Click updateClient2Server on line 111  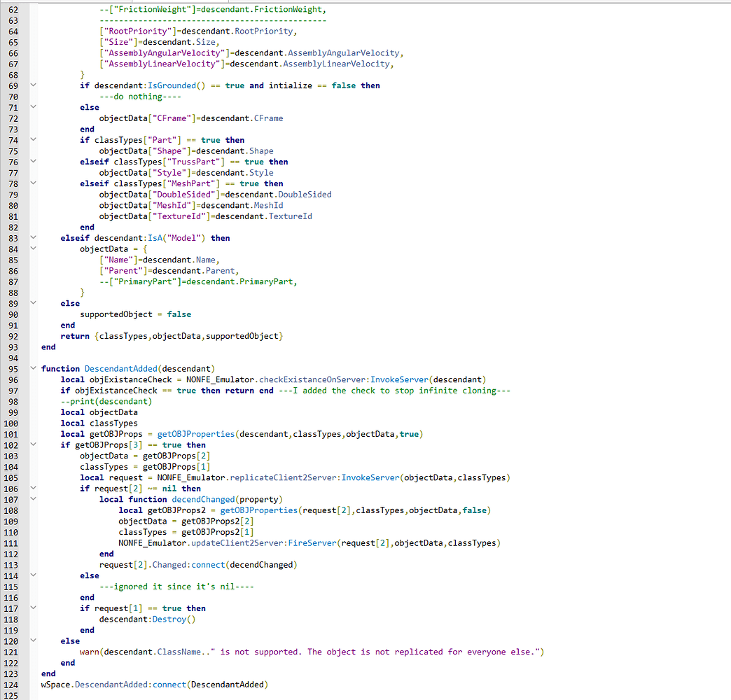(x=237, y=543)
